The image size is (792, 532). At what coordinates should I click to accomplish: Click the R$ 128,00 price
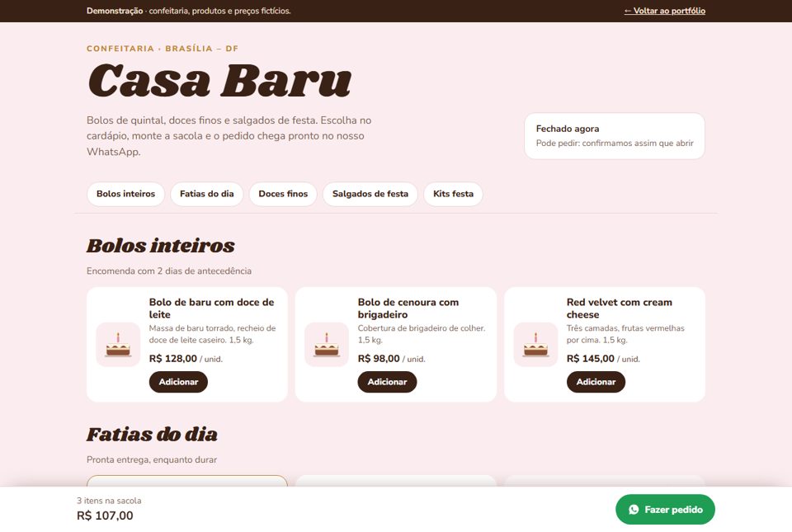172,358
